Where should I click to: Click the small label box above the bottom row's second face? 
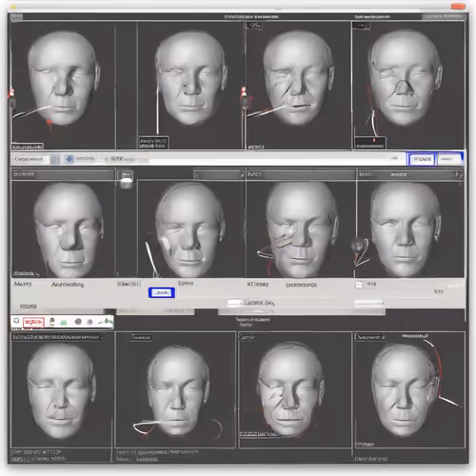pos(142,337)
